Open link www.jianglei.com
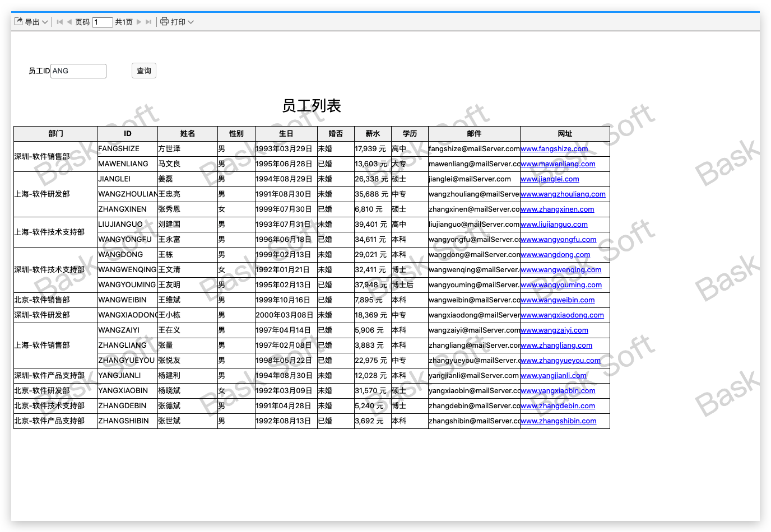 click(x=550, y=179)
